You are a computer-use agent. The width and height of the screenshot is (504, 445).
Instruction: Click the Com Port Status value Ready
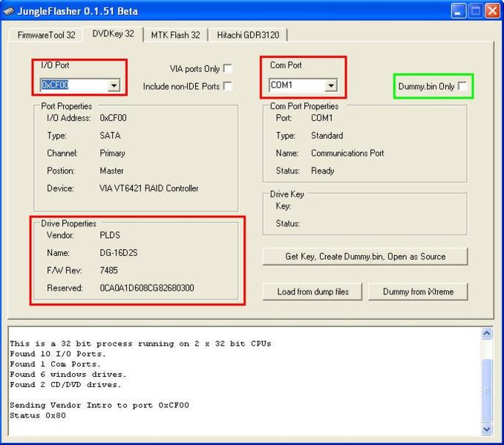coord(322,171)
